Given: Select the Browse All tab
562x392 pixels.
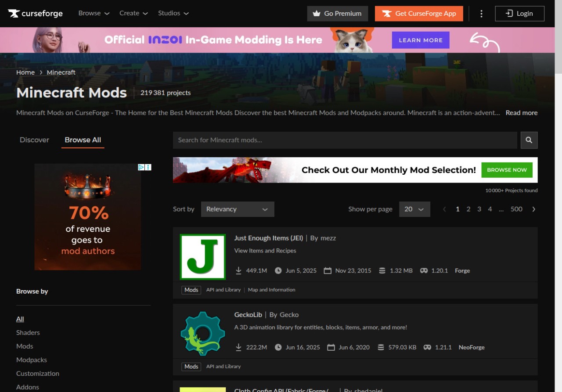Looking at the screenshot, I should click(x=83, y=140).
